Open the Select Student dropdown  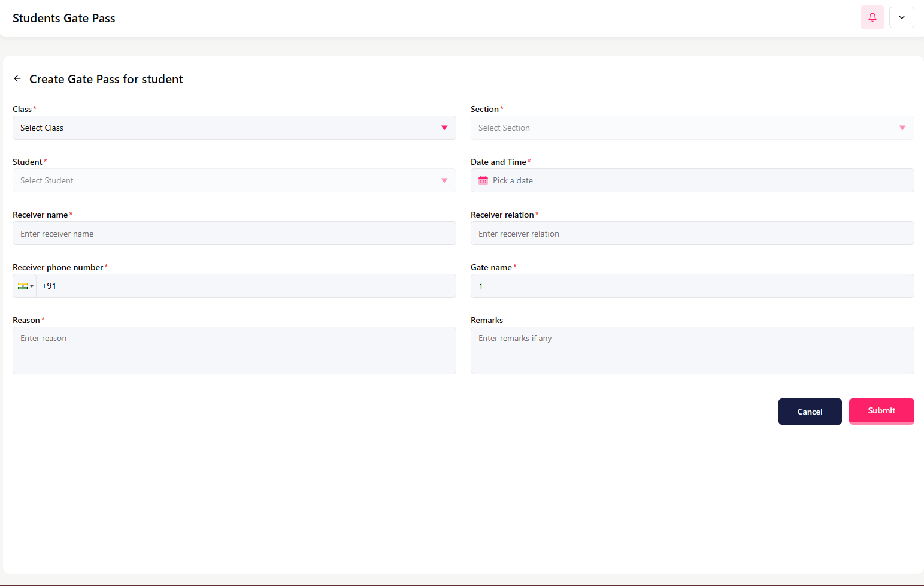click(x=228, y=180)
